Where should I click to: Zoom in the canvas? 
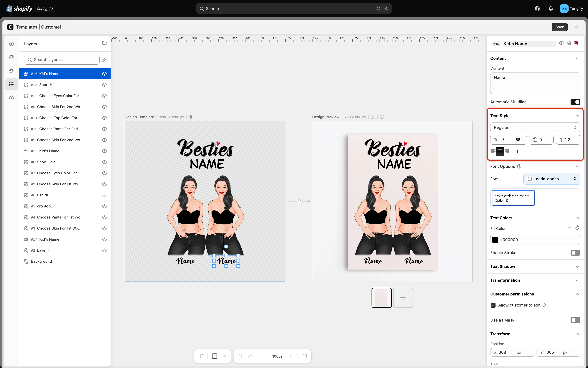pyautogui.click(x=291, y=356)
